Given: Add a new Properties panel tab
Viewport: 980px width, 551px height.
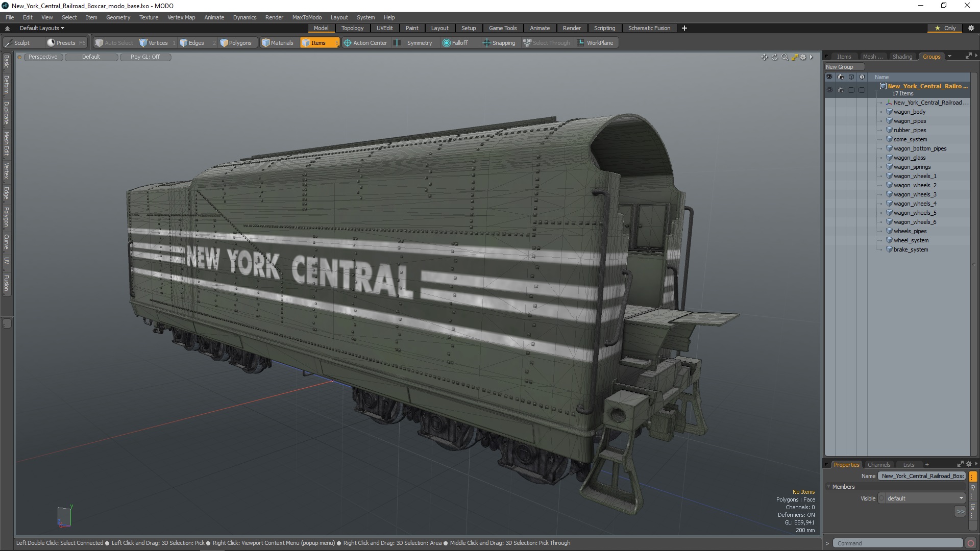Looking at the screenshot, I should 927,465.
